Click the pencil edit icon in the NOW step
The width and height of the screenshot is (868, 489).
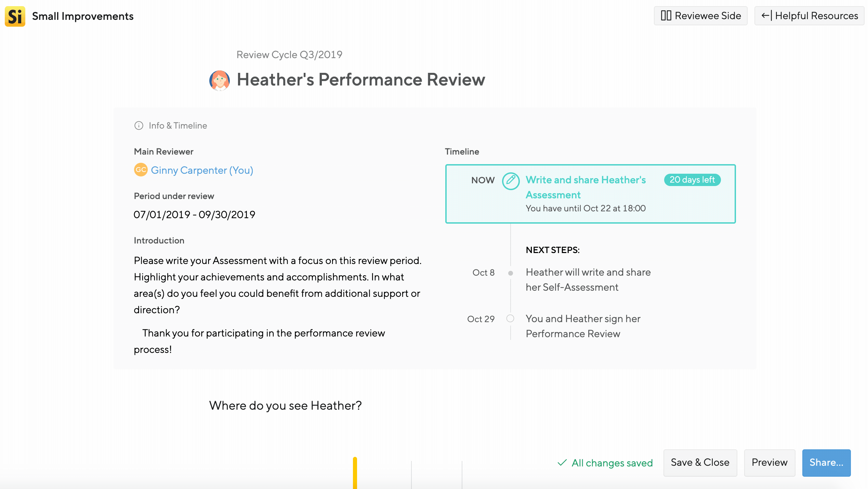tap(511, 181)
